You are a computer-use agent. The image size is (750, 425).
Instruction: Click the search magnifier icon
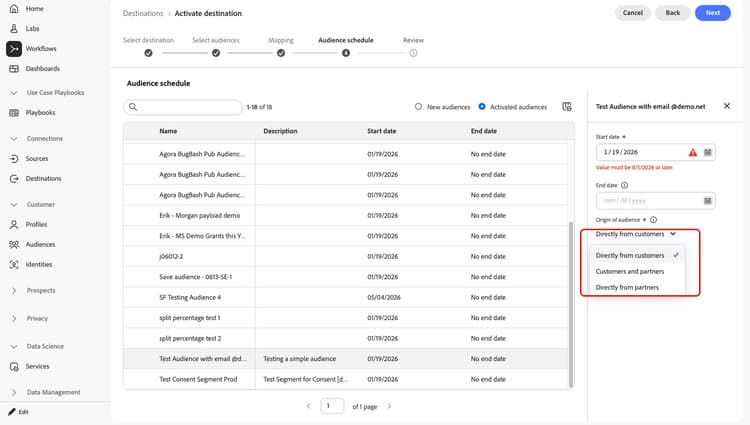[133, 107]
